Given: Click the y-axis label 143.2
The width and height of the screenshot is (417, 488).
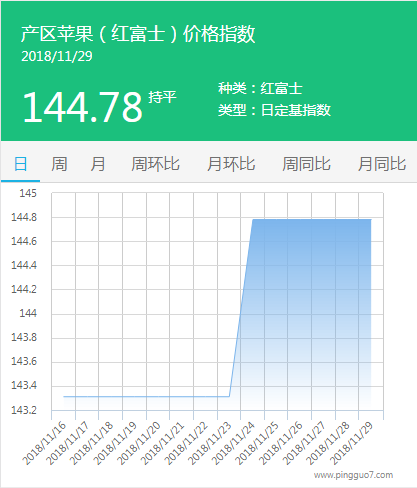Looking at the screenshot, I should pos(24,410).
